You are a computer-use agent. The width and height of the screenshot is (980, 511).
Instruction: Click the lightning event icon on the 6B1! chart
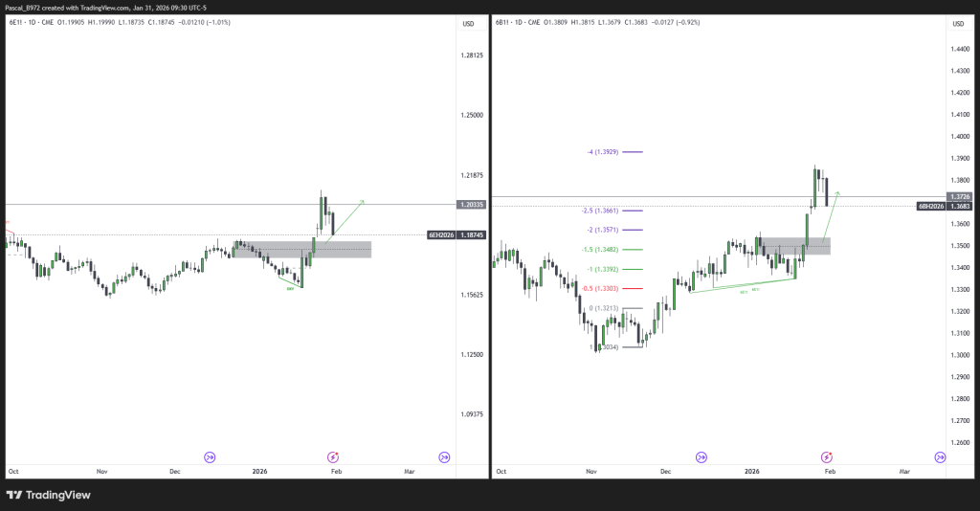click(x=826, y=457)
